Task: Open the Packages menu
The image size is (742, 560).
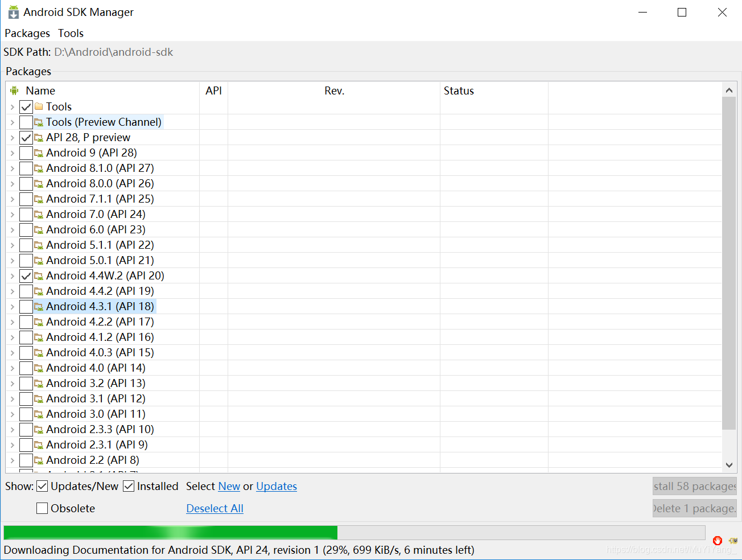Action: 27,33
